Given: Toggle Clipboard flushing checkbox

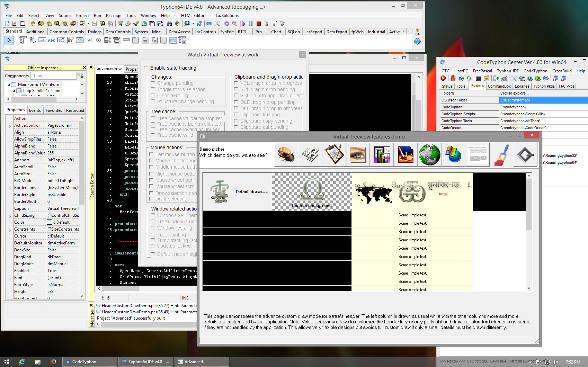Looking at the screenshot, I should (x=236, y=115).
